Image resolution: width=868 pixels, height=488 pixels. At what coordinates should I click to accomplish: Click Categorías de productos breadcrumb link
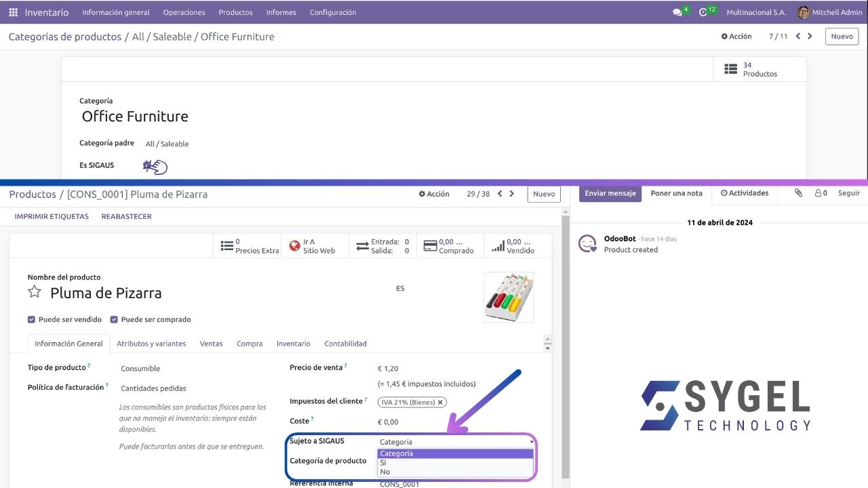point(65,37)
